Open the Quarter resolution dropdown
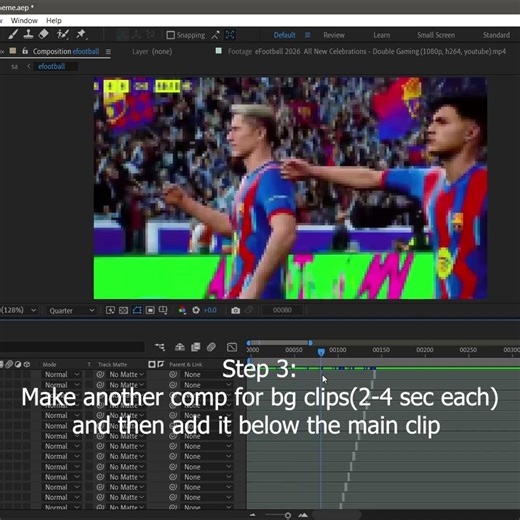The image size is (520, 520). (x=71, y=311)
